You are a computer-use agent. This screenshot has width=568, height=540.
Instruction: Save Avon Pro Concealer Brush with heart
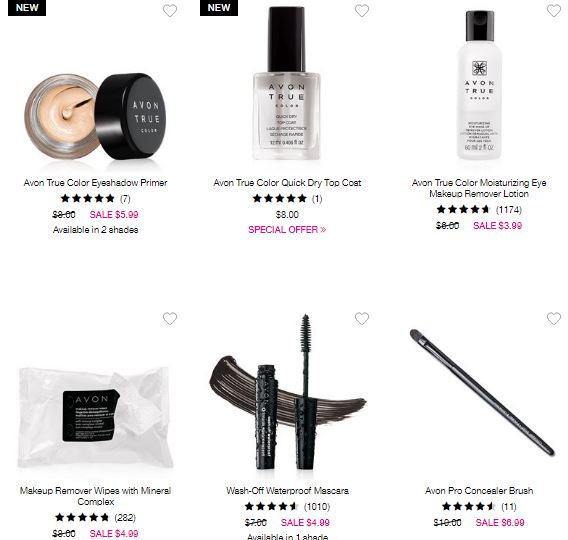click(x=554, y=319)
